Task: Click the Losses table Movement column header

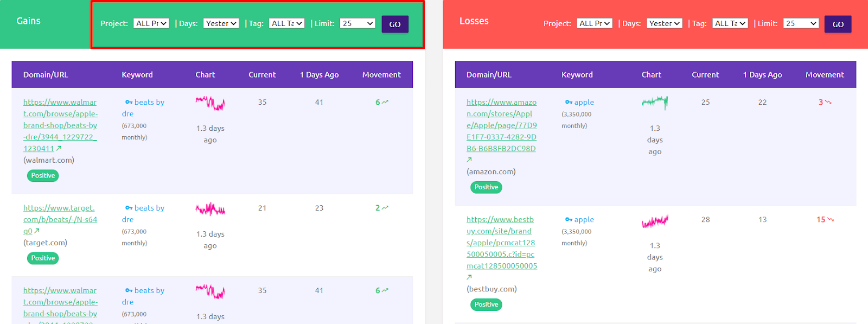Action: tap(825, 74)
